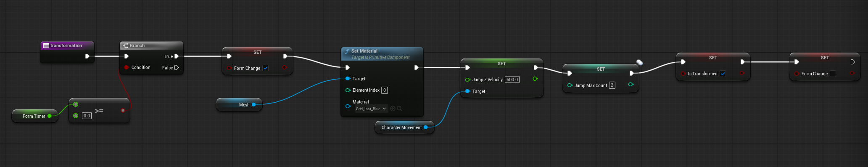This screenshot has height=167, width=868.
Task: Click the Form Timer variable's output pin
Action: point(50,116)
